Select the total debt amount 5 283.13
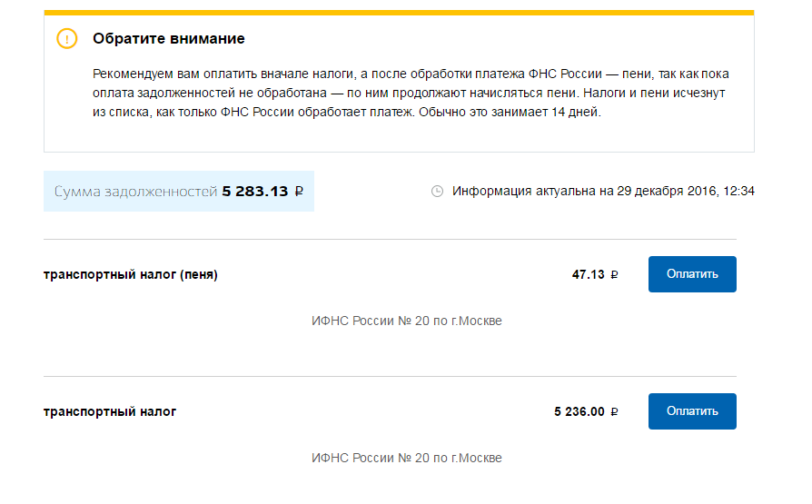Screen dimensions: 812x504 pyautogui.click(x=254, y=192)
